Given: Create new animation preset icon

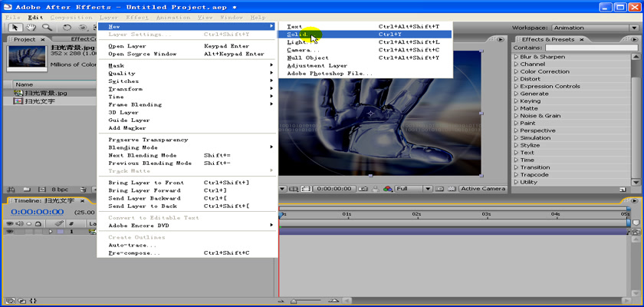Looking at the screenshot, I should click(623, 190).
